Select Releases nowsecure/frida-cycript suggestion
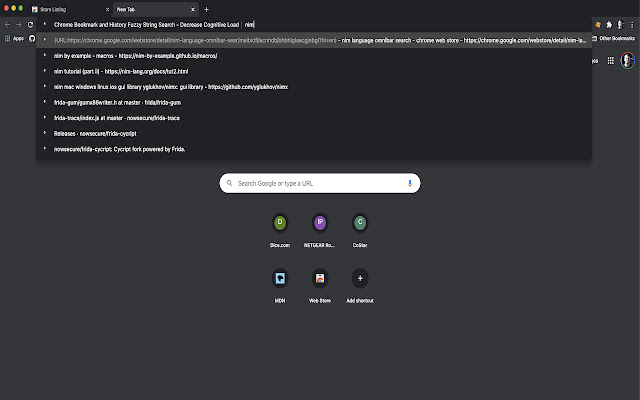 (314, 133)
